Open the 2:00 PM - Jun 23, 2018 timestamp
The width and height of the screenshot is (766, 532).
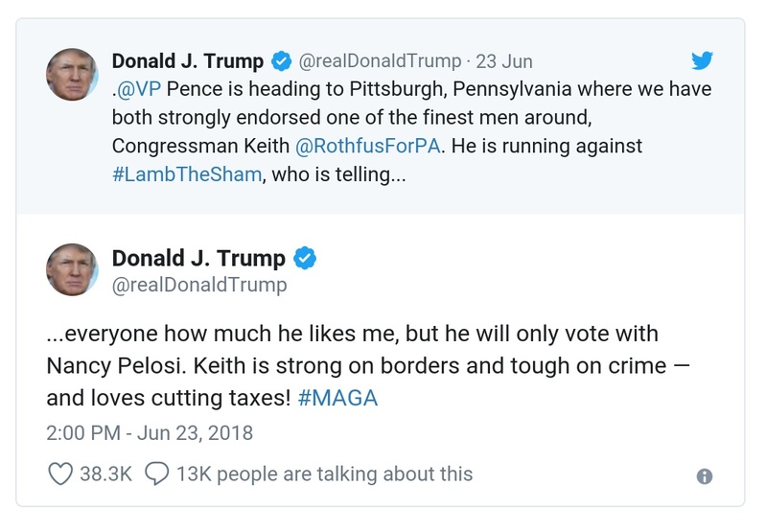pyautogui.click(x=150, y=433)
